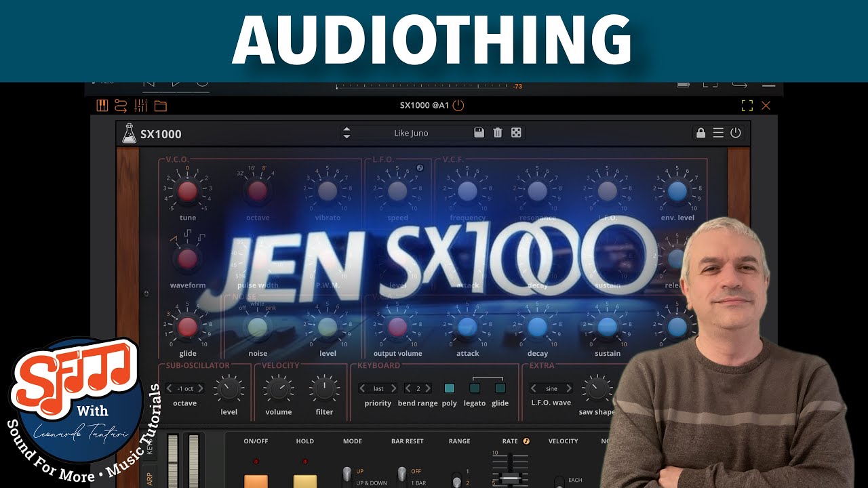Click the "sine" L.F.O. wave value
This screenshot has width=868, height=488.
551,388
